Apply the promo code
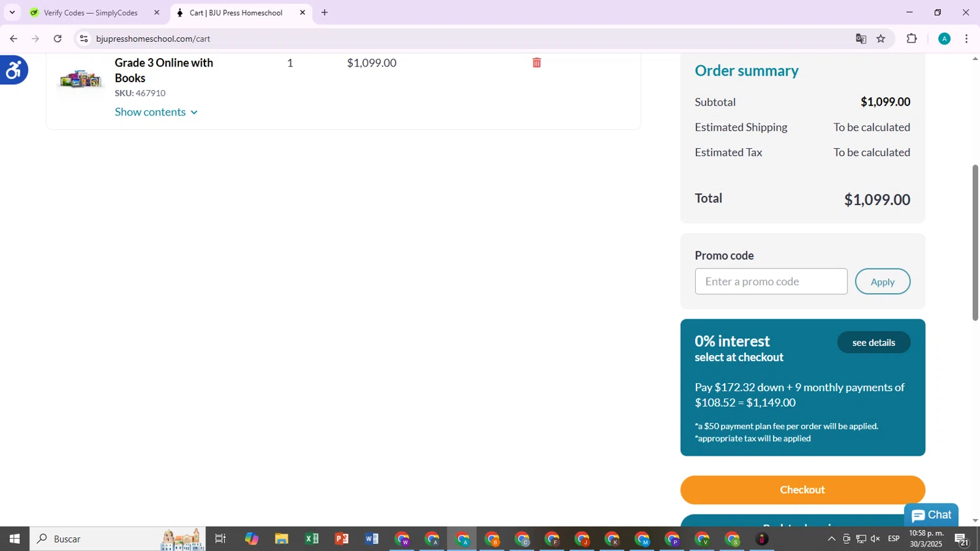This screenshot has height=551, width=980. tap(882, 281)
